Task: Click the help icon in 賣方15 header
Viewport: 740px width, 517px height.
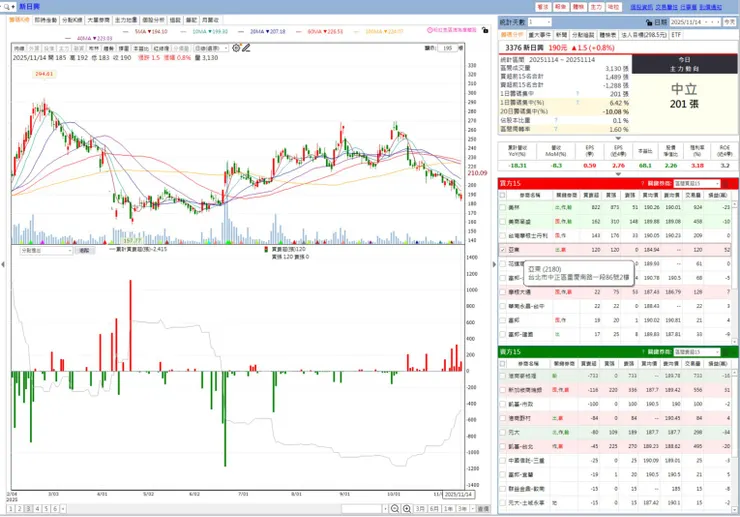Action: (x=642, y=352)
